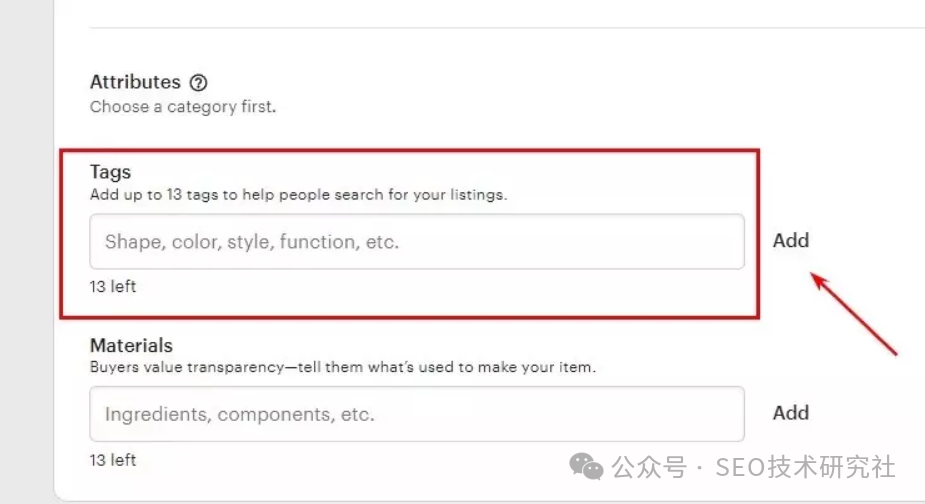This screenshot has width=925, height=504.
Task: Click the red highlight border around Tags
Action: (x=759, y=234)
